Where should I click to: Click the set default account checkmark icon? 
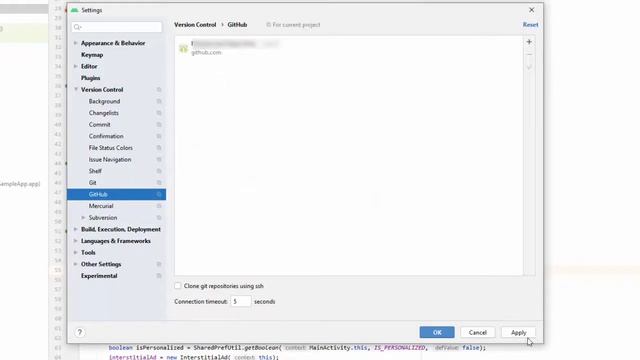(529, 67)
